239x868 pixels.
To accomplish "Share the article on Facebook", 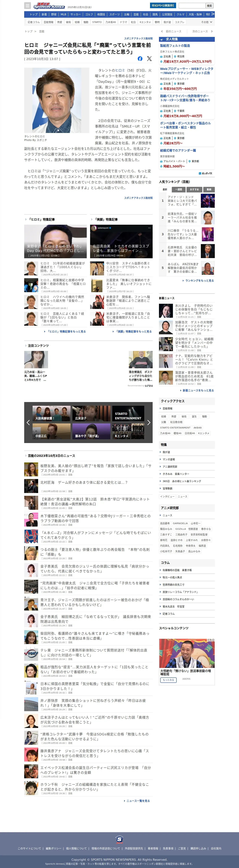I will click(140, 59).
